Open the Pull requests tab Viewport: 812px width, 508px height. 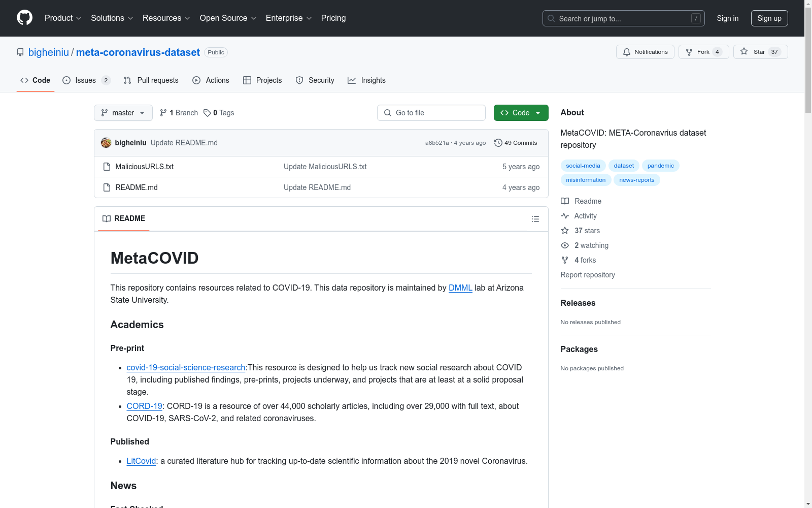(151, 80)
